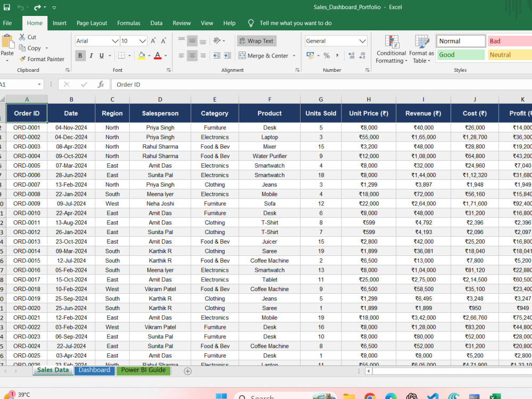Apply the Normal cell style
532x399 pixels.
(461, 41)
